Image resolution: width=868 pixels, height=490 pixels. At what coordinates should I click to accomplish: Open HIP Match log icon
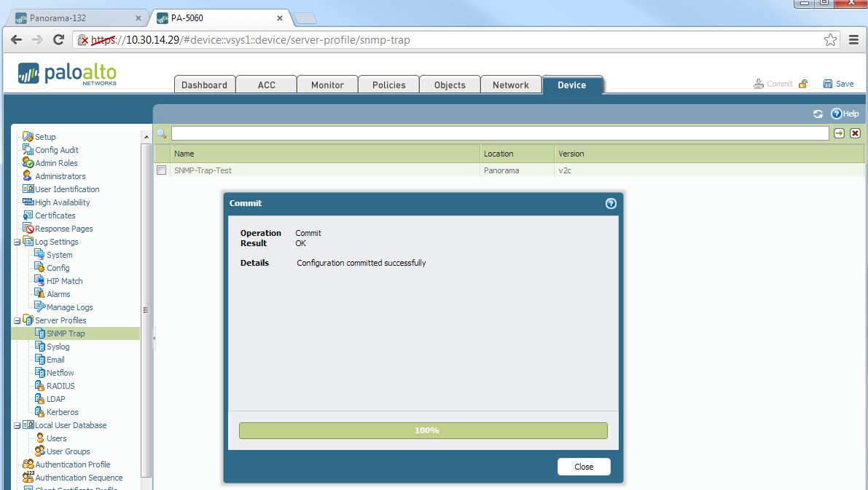[x=39, y=281]
